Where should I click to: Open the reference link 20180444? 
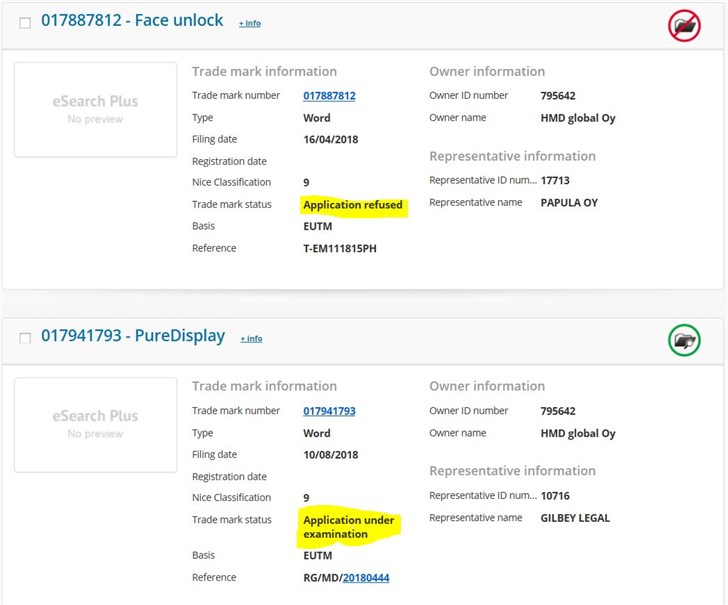[366, 577]
